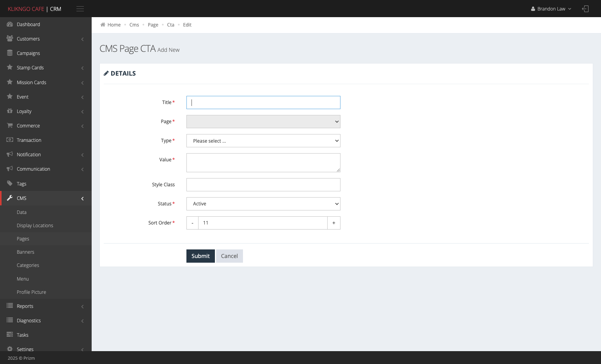
Task: Click the Diagnostics list icon
Action: point(10,320)
